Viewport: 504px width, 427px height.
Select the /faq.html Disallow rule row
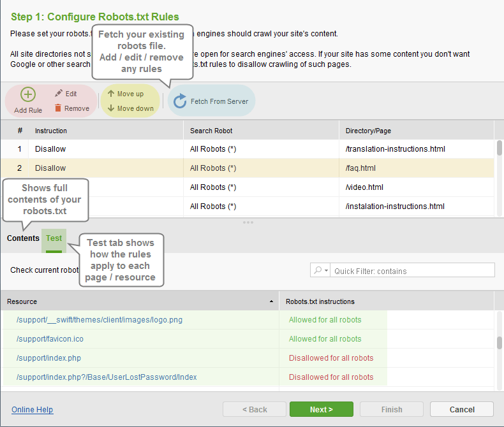(248, 168)
